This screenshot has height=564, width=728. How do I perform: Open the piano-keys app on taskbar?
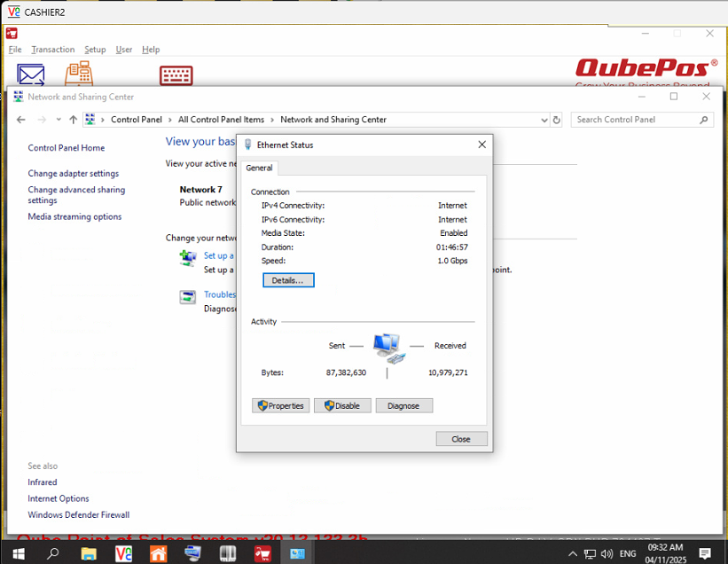(x=228, y=553)
